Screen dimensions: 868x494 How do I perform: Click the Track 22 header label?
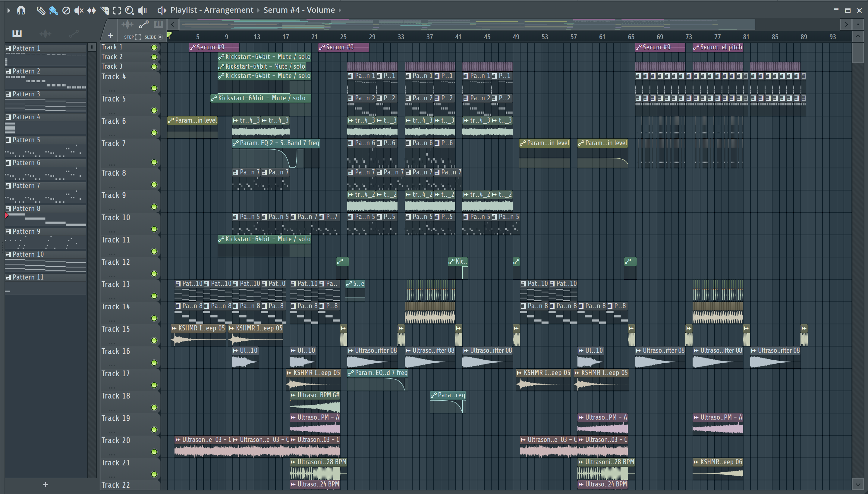[x=116, y=485]
